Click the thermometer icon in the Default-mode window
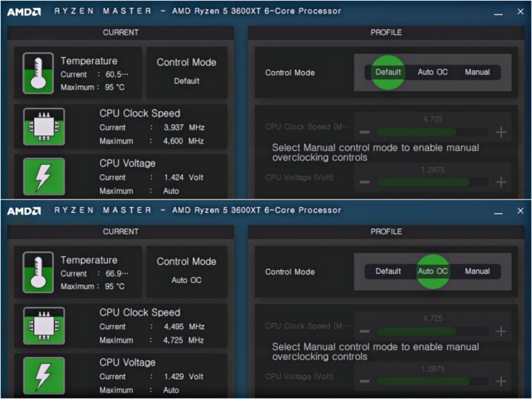This screenshot has height=399, width=532. [x=38, y=73]
